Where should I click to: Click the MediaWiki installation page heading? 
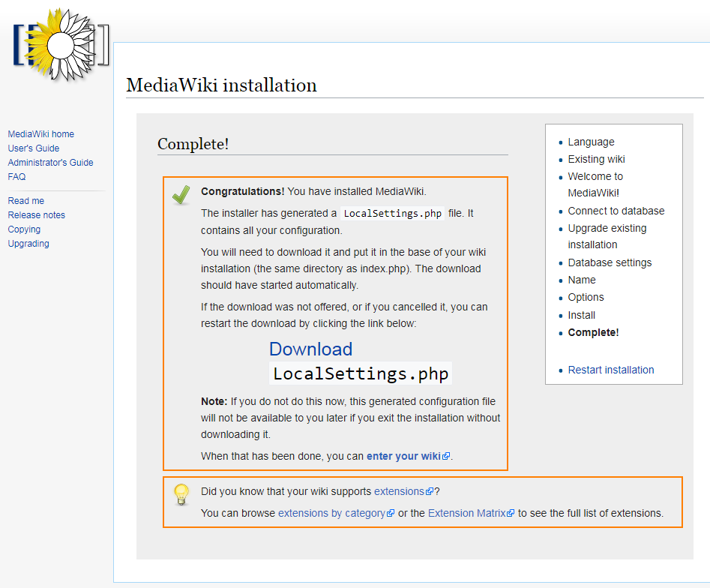click(x=221, y=85)
